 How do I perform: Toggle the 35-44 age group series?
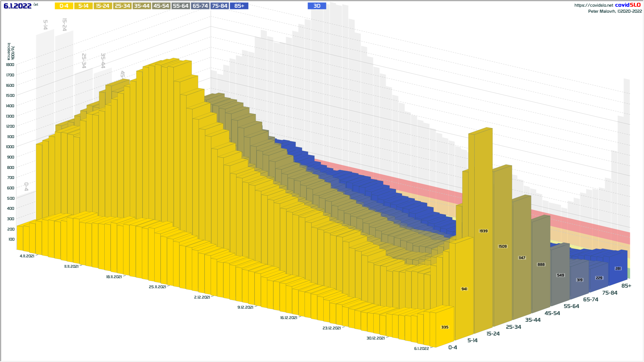coord(142,6)
